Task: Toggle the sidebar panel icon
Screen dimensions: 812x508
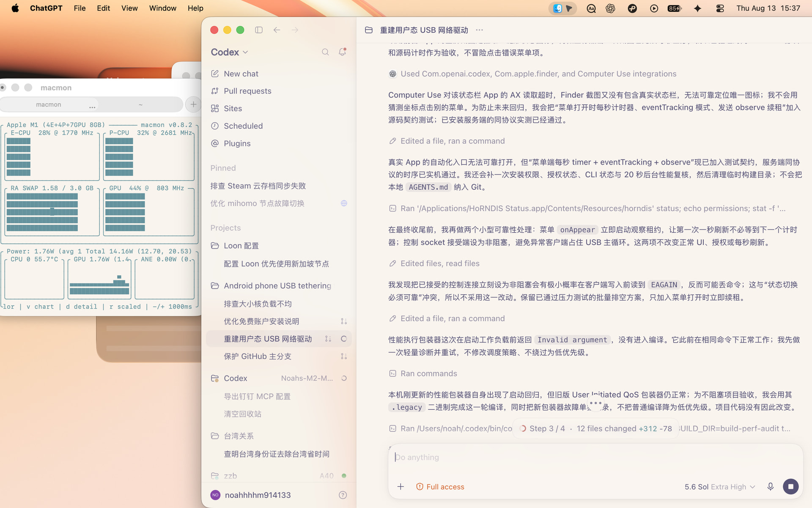Action: click(x=259, y=30)
